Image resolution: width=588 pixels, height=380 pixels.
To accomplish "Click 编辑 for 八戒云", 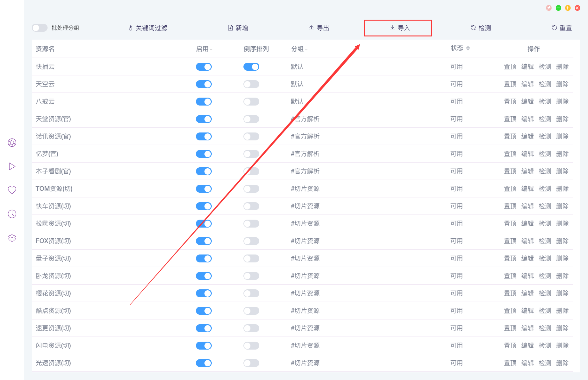I will (527, 101).
